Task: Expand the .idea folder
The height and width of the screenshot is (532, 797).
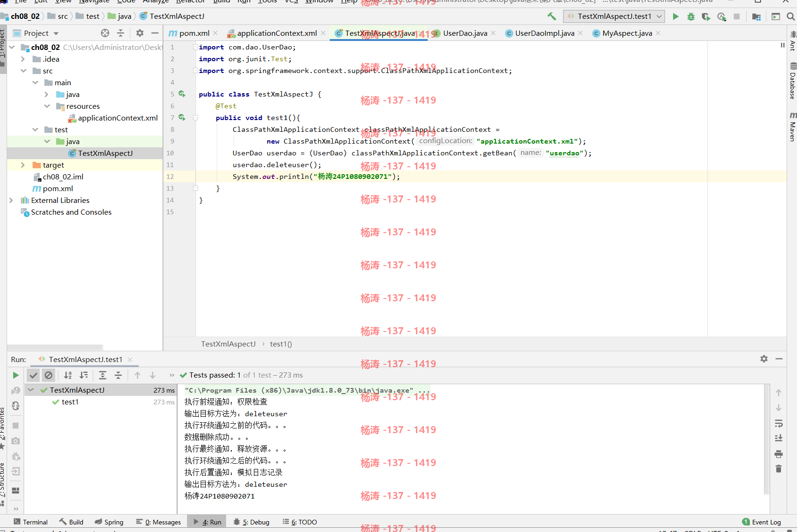Action: click(23, 59)
